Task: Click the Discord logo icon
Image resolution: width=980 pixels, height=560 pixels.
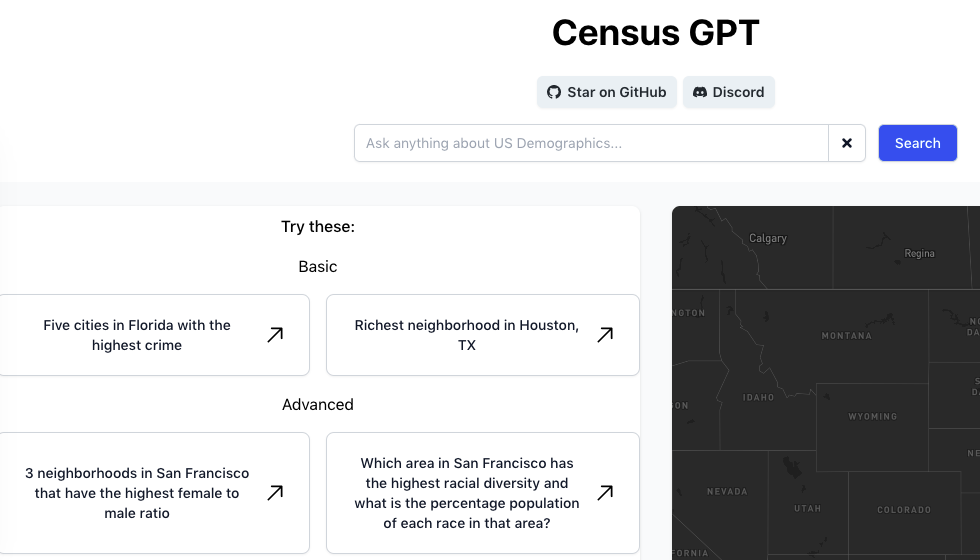Action: point(700,92)
